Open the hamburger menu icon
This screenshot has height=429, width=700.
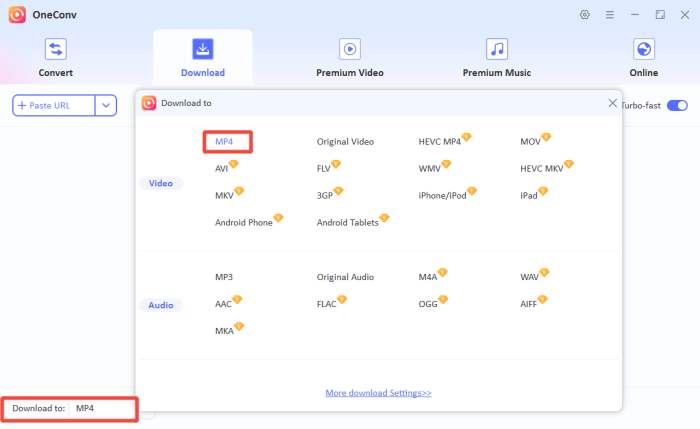[610, 15]
